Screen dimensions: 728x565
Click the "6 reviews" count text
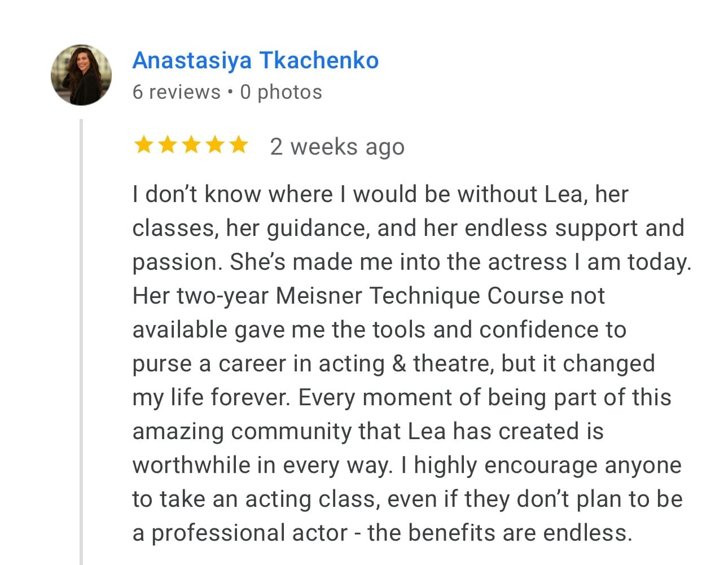pos(176,92)
